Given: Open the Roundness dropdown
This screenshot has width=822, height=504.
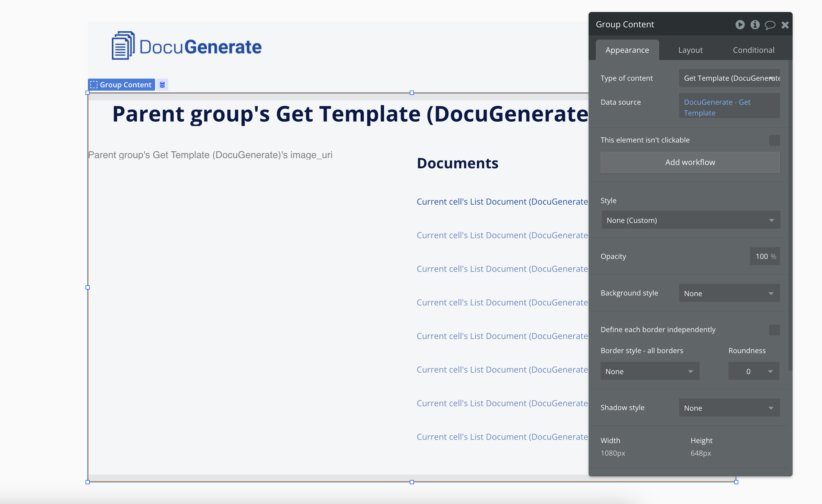Looking at the screenshot, I should [x=754, y=371].
